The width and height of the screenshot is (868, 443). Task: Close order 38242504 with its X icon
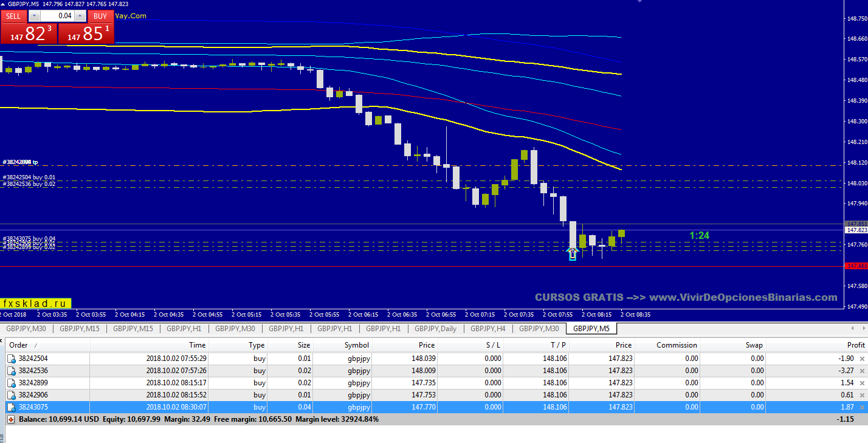(x=861, y=359)
